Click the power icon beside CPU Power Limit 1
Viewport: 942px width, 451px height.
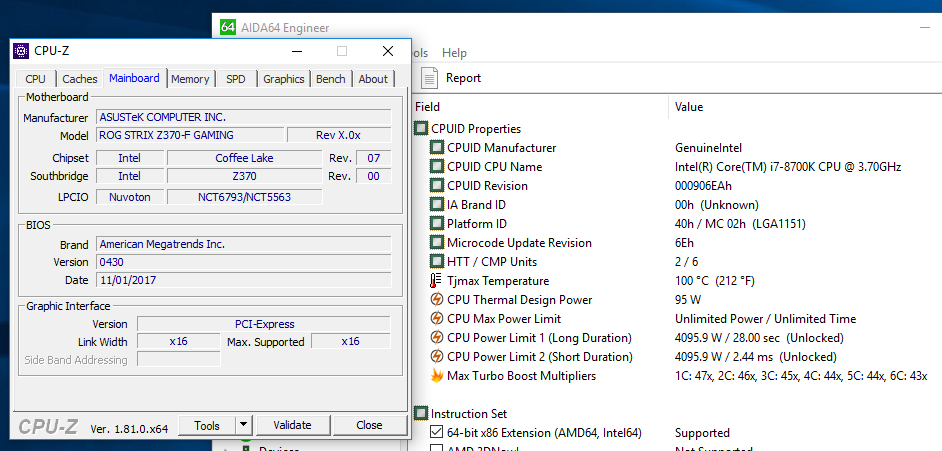click(437, 338)
